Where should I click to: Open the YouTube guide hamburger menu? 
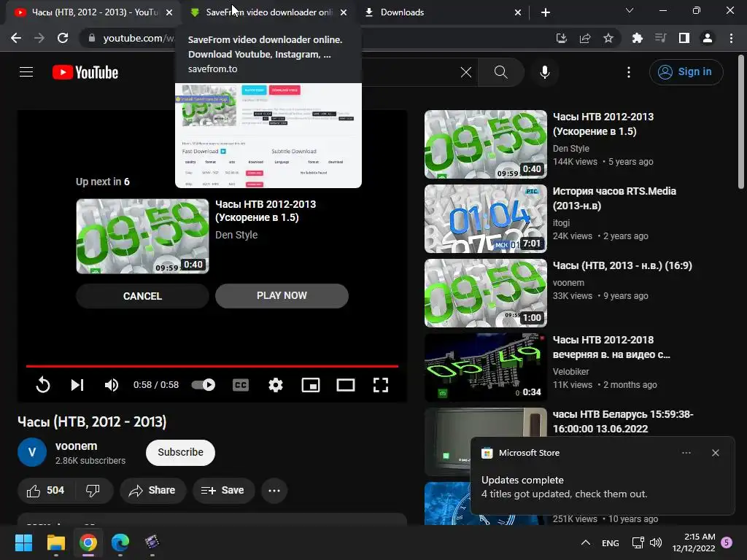[x=26, y=72]
